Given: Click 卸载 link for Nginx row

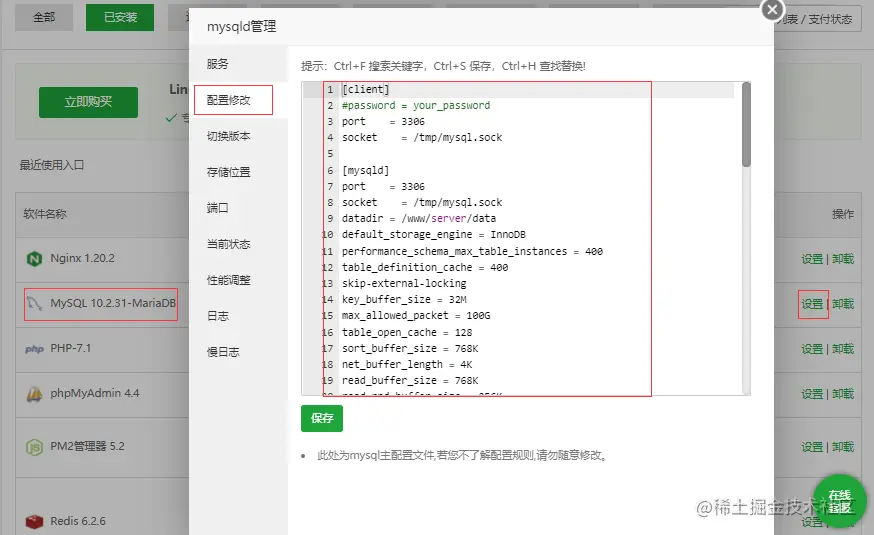Looking at the screenshot, I should tap(843, 259).
